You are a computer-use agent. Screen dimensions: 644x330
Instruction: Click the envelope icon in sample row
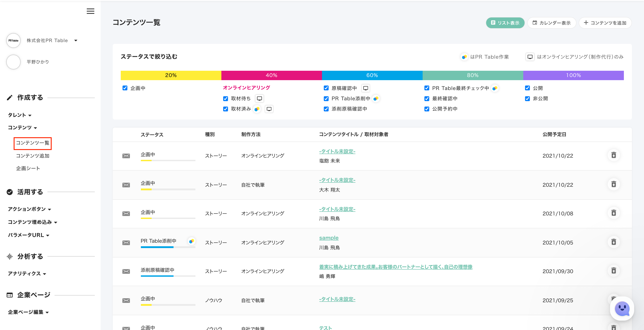126,243
